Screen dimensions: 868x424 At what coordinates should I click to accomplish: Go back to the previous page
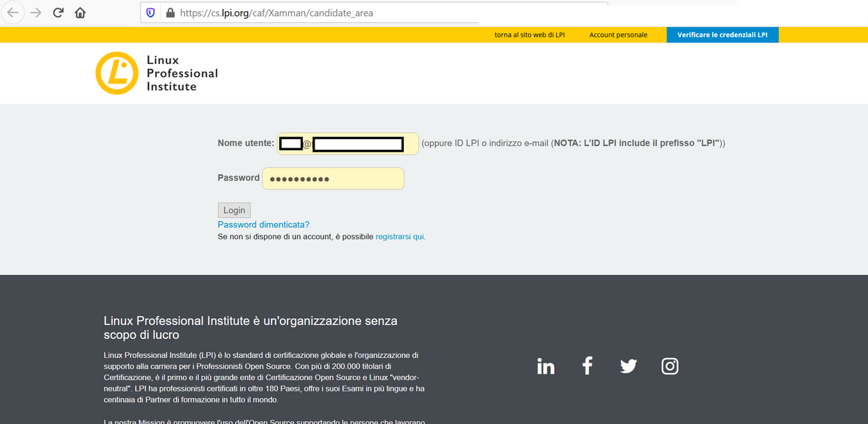[13, 13]
